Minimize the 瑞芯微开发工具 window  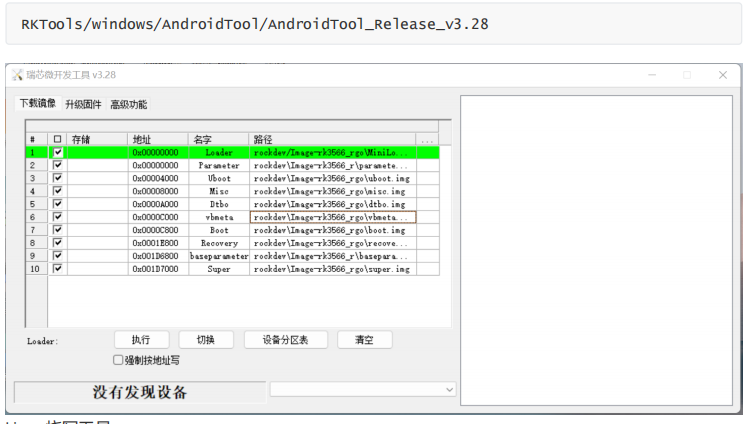click(x=652, y=75)
